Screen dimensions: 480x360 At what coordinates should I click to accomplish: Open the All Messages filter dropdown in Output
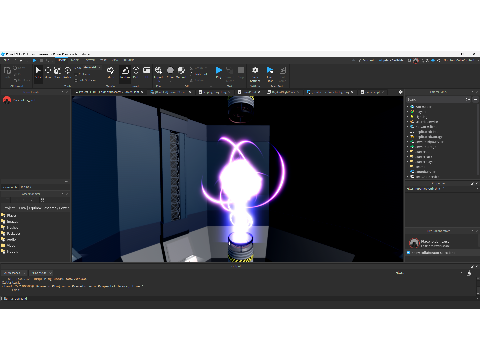tap(14, 273)
